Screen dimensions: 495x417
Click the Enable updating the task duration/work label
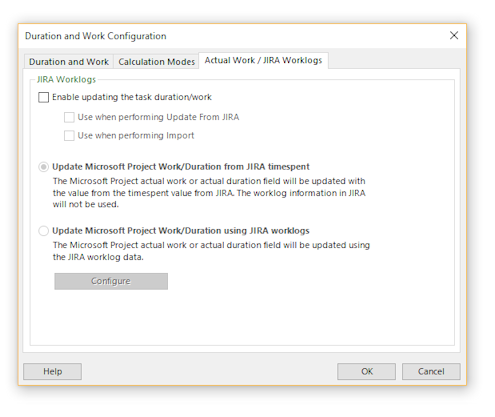coord(132,97)
